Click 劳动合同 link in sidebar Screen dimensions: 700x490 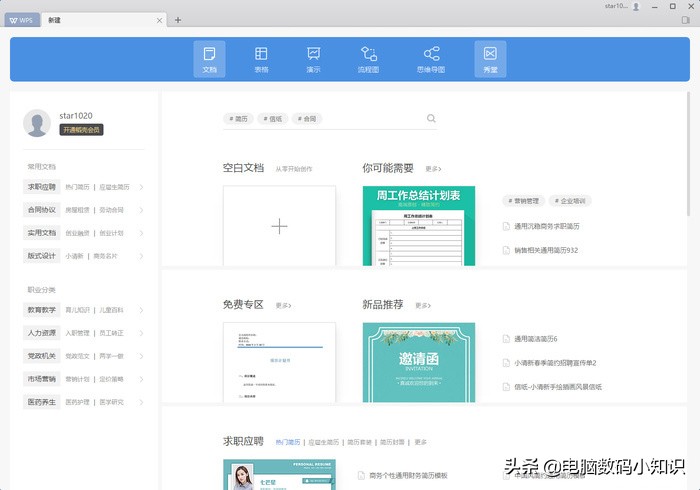[x=111, y=210]
